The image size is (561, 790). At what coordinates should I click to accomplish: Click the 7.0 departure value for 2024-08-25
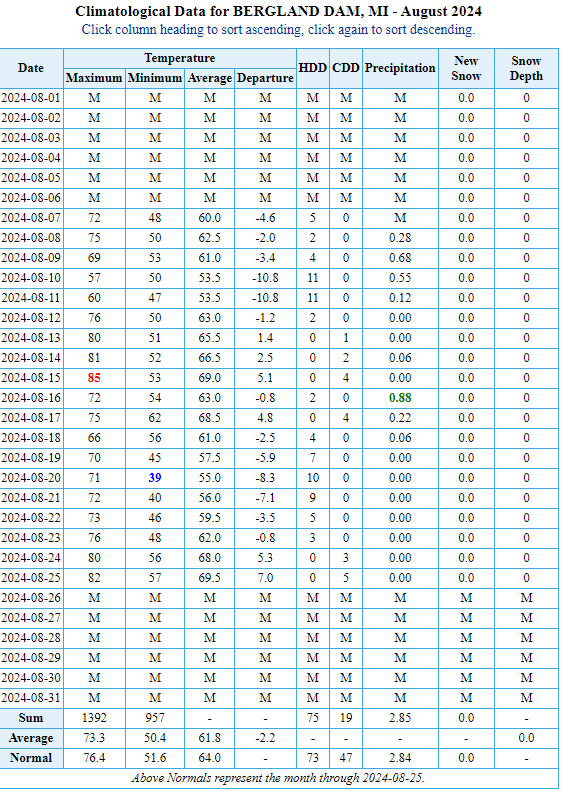point(265,578)
